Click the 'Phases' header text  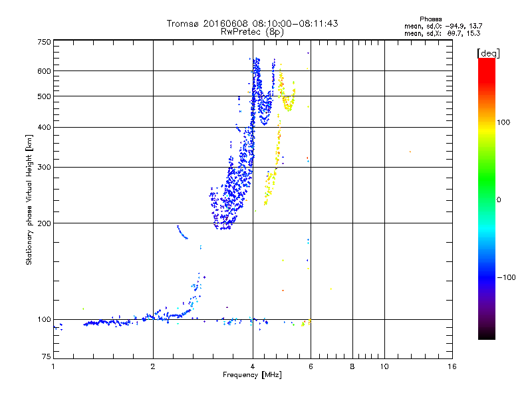(430, 19)
